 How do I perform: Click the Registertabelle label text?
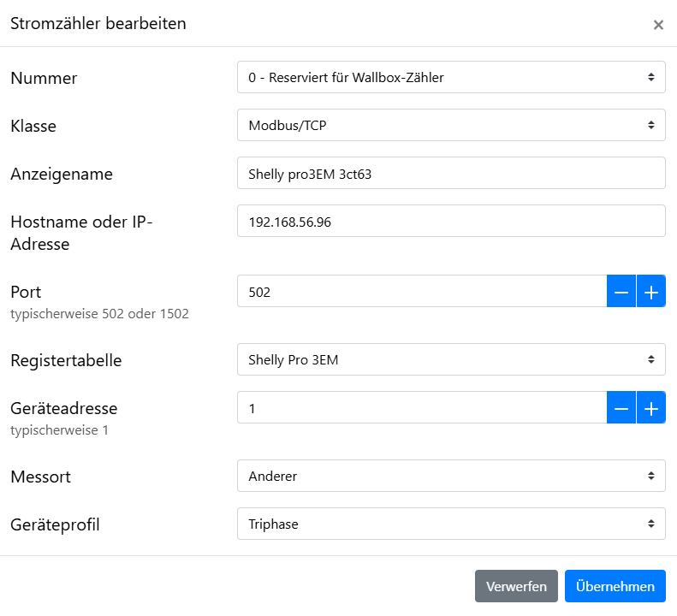click(x=66, y=360)
